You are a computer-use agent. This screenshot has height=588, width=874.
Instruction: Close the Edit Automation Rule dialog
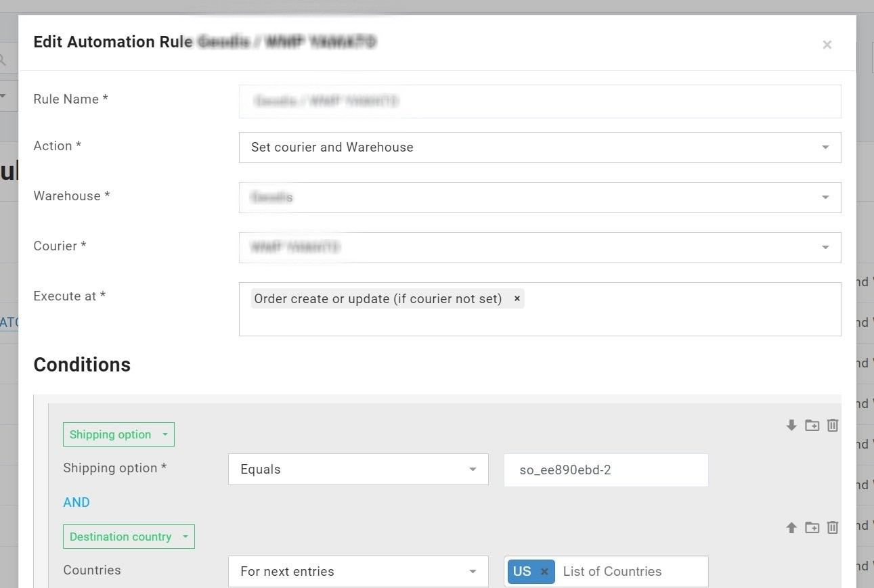pyautogui.click(x=827, y=45)
